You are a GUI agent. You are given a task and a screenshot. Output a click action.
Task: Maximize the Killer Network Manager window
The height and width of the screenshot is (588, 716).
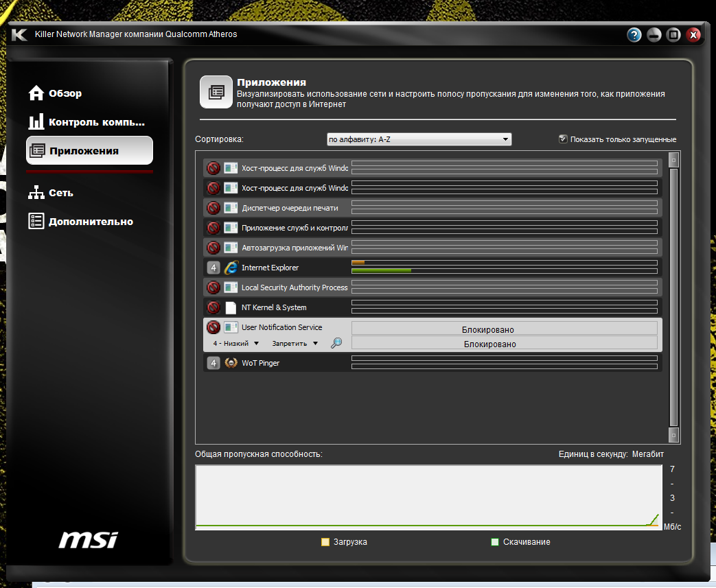click(673, 35)
